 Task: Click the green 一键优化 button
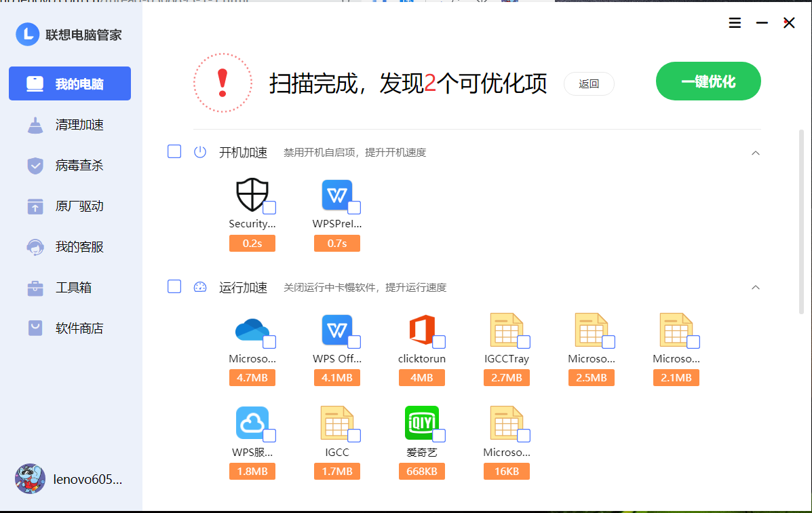[708, 81]
